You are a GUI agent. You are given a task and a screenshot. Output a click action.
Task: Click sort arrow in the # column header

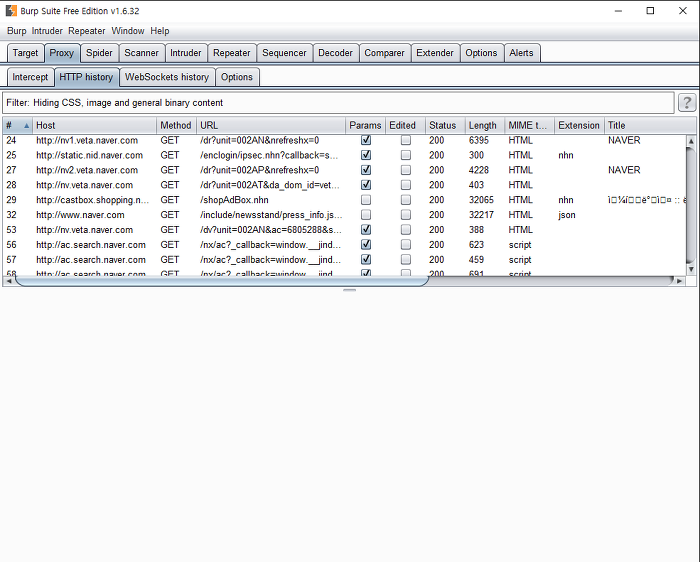[x=26, y=125]
